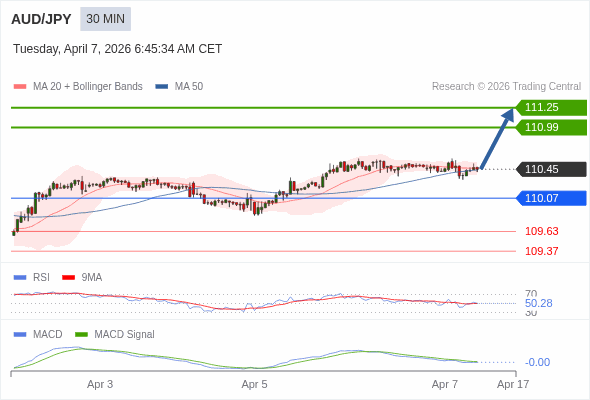590x400 pixels.
Task: Click the RSI legend blue swatch
Action: (x=20, y=278)
